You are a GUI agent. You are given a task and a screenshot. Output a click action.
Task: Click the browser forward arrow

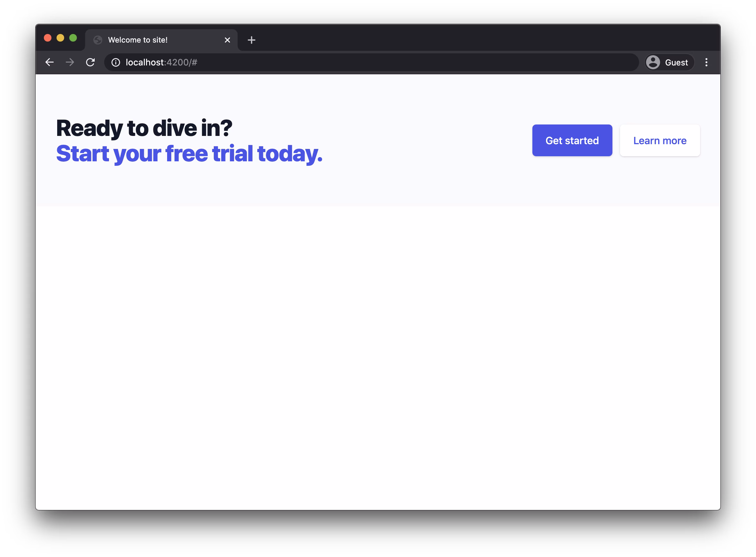coord(70,62)
